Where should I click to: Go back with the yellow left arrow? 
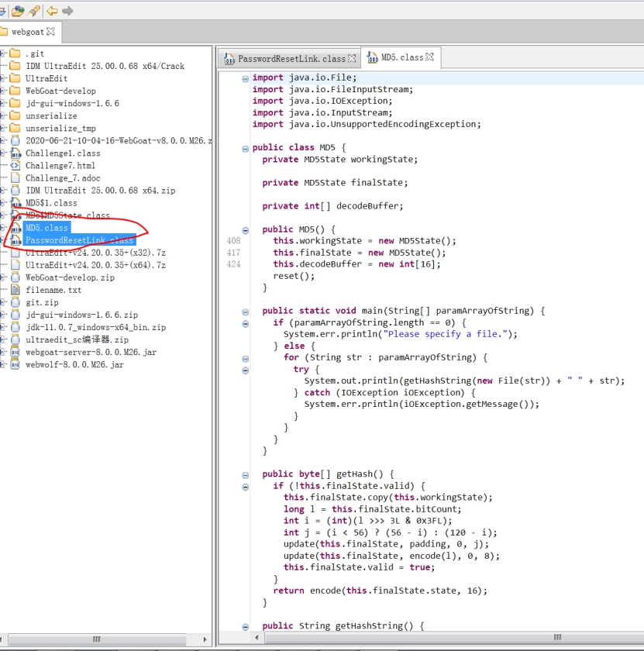click(52, 11)
